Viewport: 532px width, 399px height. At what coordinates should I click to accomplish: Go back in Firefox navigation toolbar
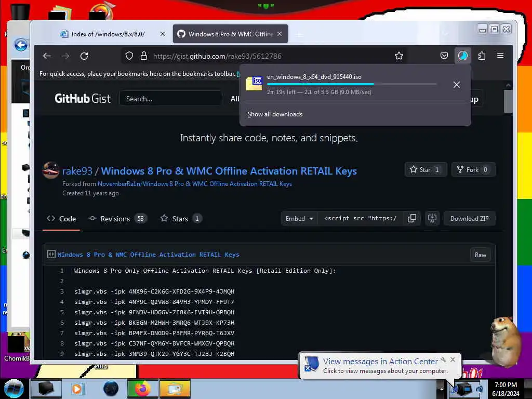[47, 56]
